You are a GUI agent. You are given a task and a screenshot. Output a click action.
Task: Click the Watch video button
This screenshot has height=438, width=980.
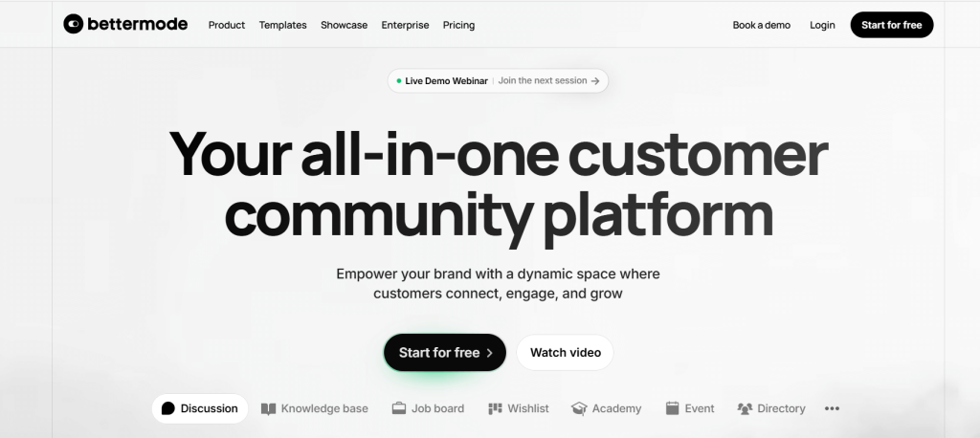(566, 352)
